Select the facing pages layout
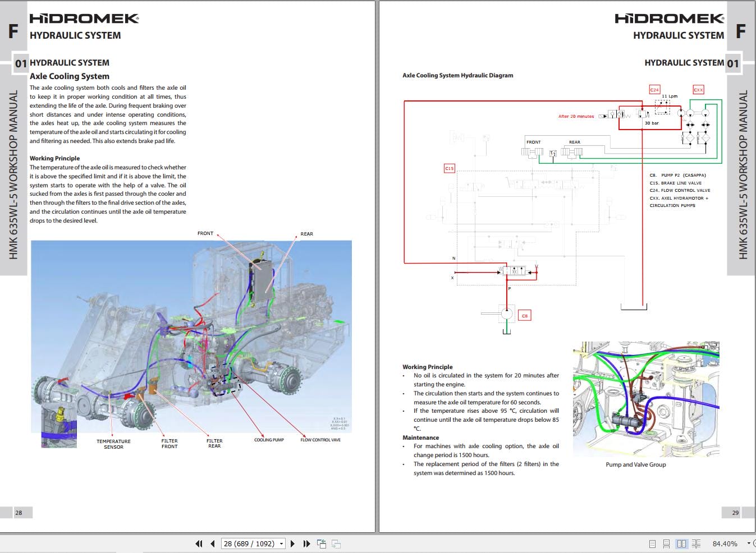756x553 pixels. click(681, 543)
